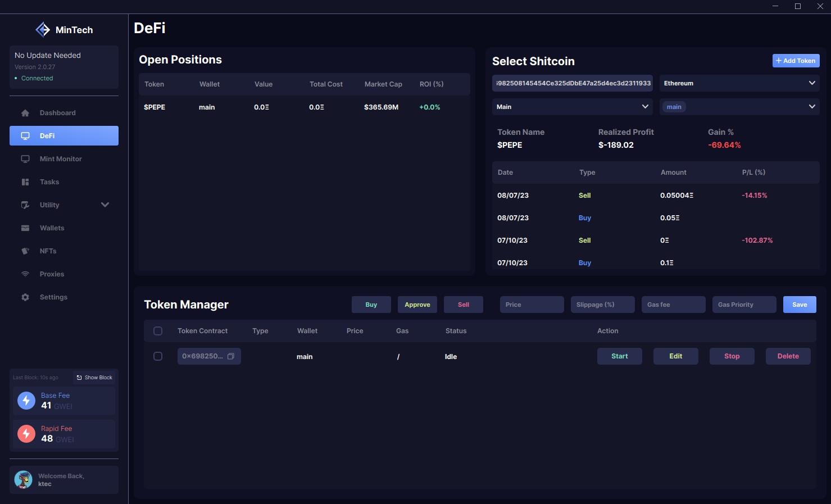Viewport: 831px width, 504px height.
Task: Click the copy icon beside token contract address
Action: pyautogui.click(x=230, y=356)
